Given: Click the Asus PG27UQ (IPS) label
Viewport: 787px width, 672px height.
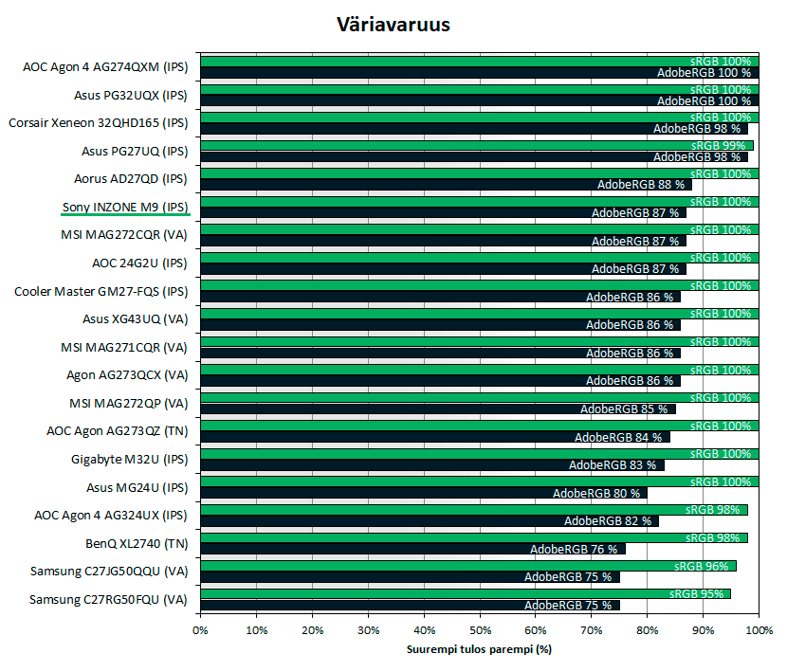Looking at the screenshot, I should (x=135, y=151).
